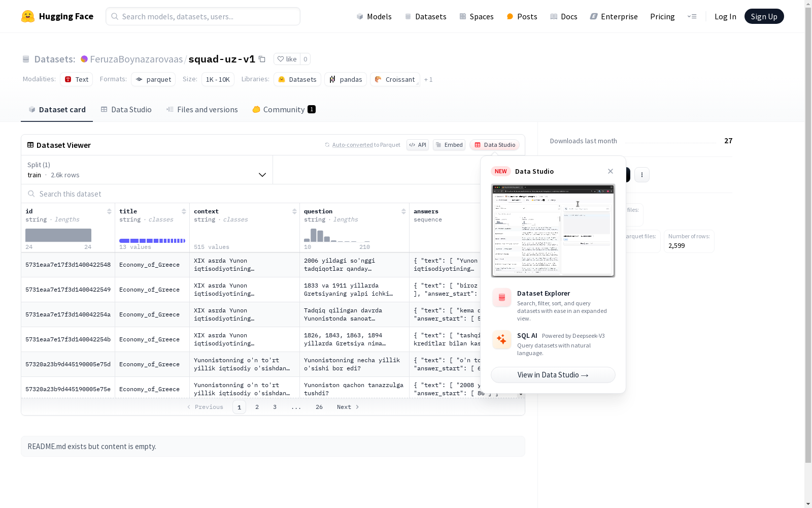
Task: Open Posts in top navigation
Action: point(522,16)
